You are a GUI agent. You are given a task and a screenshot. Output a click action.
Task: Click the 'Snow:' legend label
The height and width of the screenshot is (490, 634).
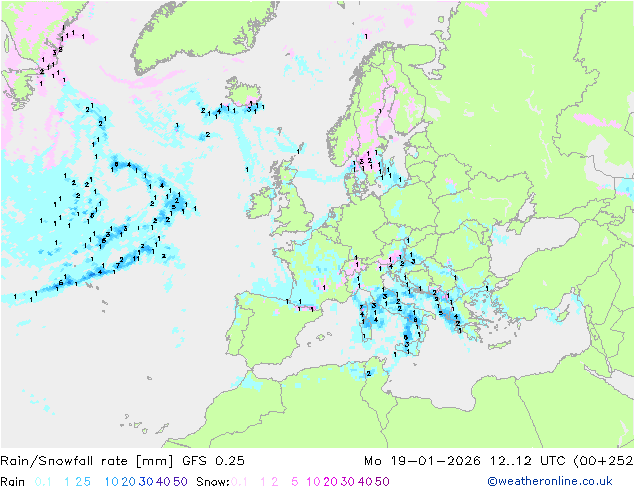(213, 482)
